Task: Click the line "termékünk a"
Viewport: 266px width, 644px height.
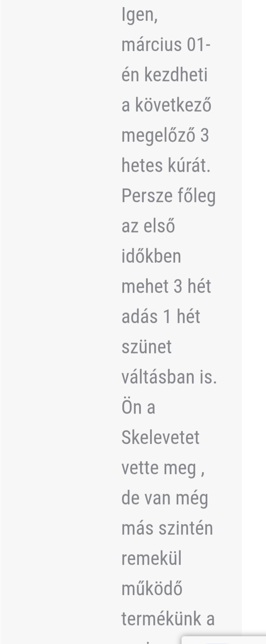Action: coord(168,619)
